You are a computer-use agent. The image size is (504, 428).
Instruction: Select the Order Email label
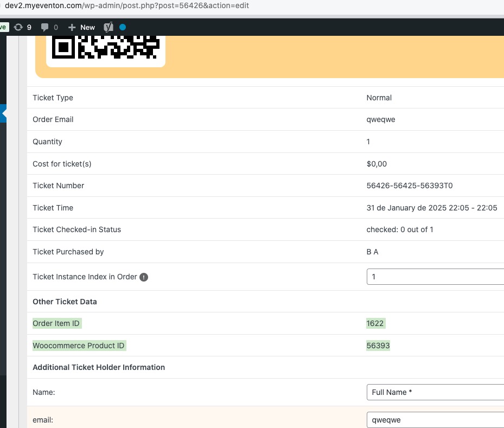click(x=53, y=119)
